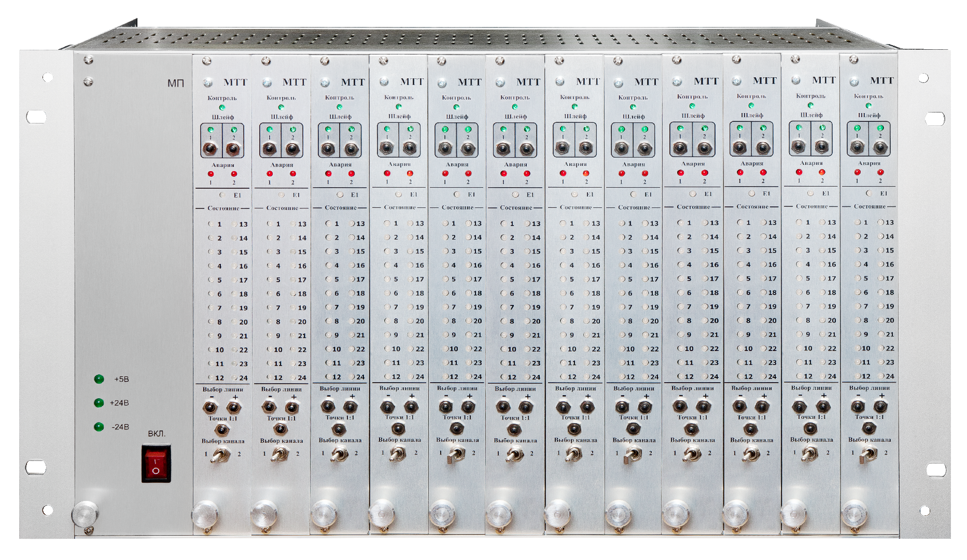967x560 pixels.
Task: Click red Авария LED 2 on second MTT module
Action: point(293,174)
